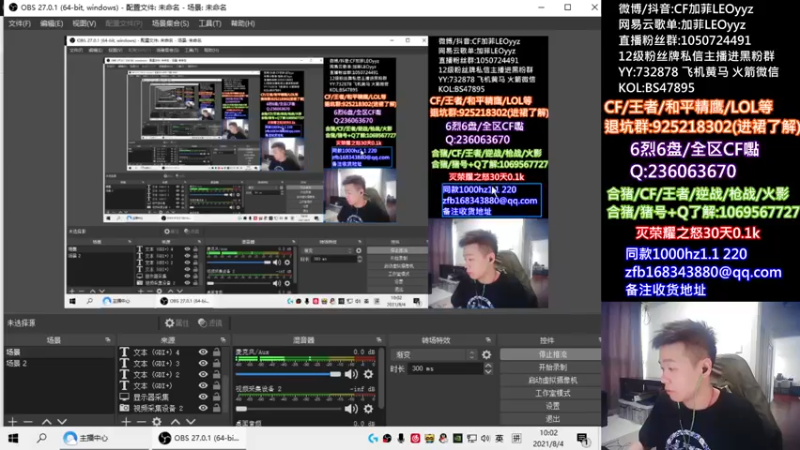Click 启动虚拟摄像机 button
The image size is (800, 450).
click(551, 380)
